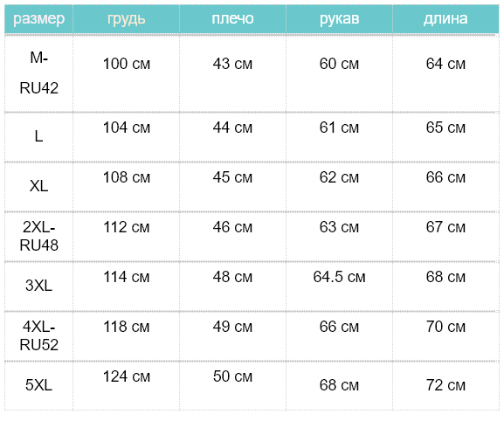Click the 48 см shoulder value
Image resolution: width=504 pixels, height=421 pixels.
232,277
